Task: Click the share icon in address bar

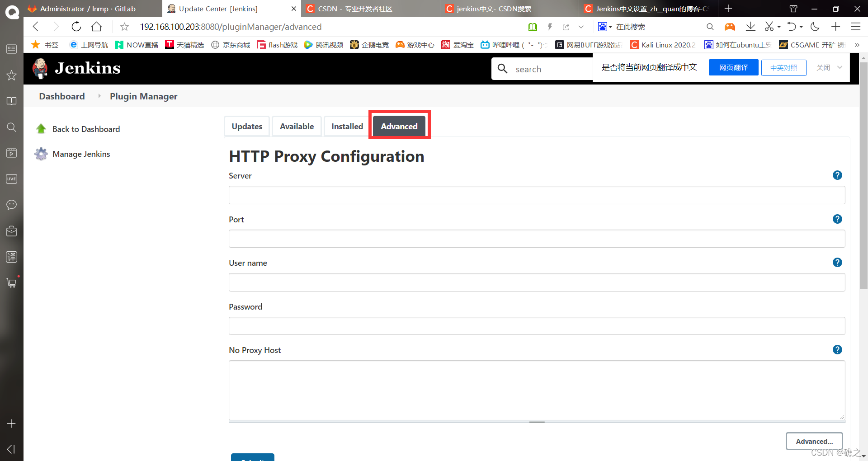Action: point(566,27)
